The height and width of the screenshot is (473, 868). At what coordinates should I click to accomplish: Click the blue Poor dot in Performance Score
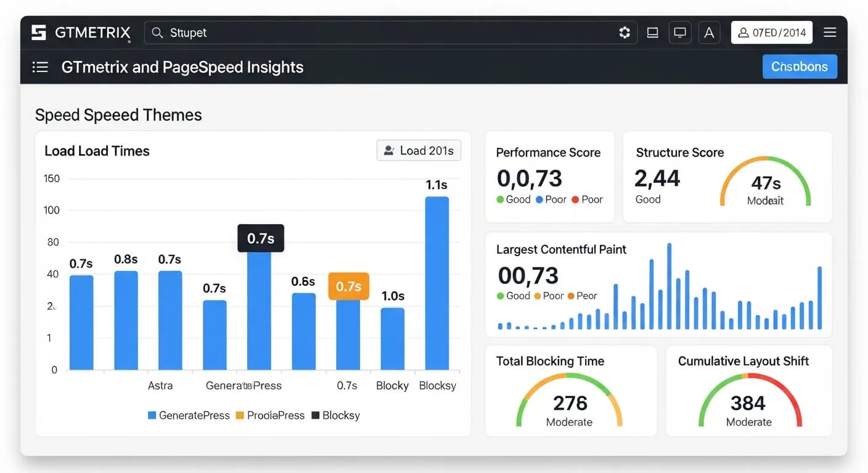coord(539,200)
